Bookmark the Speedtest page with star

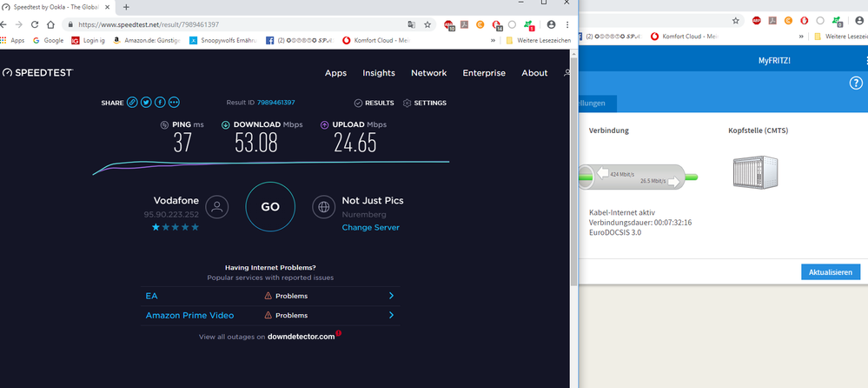[427, 24]
